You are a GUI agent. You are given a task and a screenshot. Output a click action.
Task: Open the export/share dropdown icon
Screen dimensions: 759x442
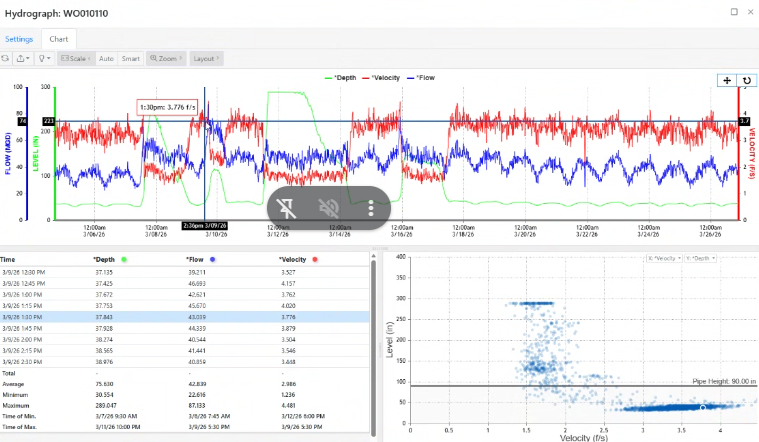[x=22, y=59]
